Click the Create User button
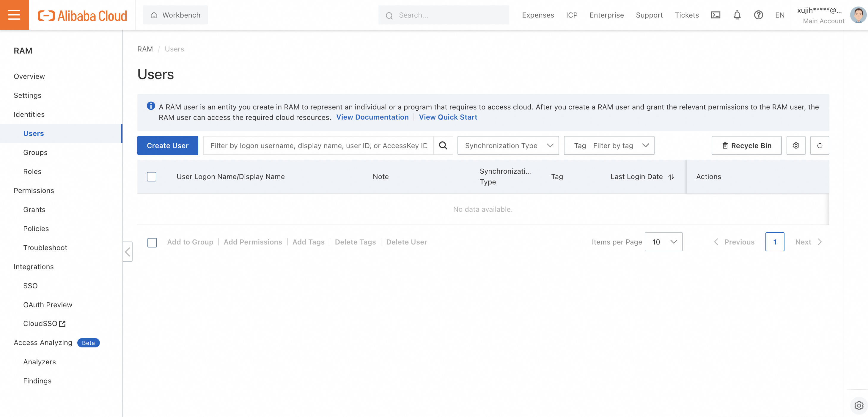This screenshot has width=868, height=417. pos(167,145)
